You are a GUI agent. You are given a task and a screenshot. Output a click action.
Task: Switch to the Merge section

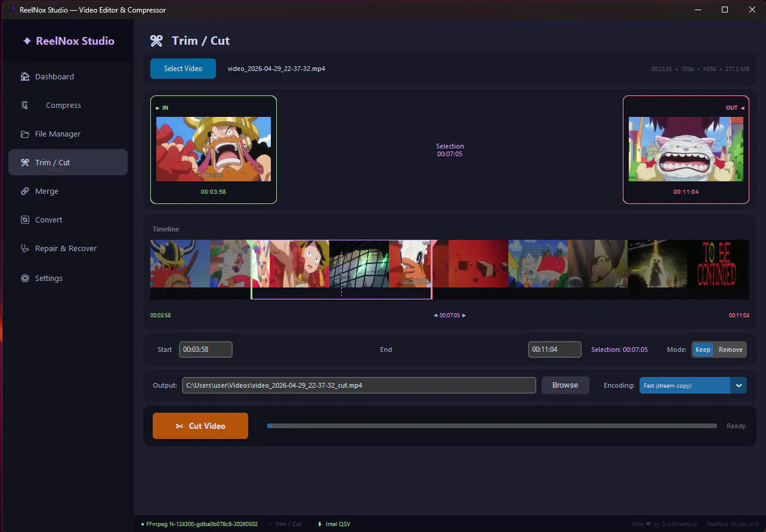coord(68,191)
